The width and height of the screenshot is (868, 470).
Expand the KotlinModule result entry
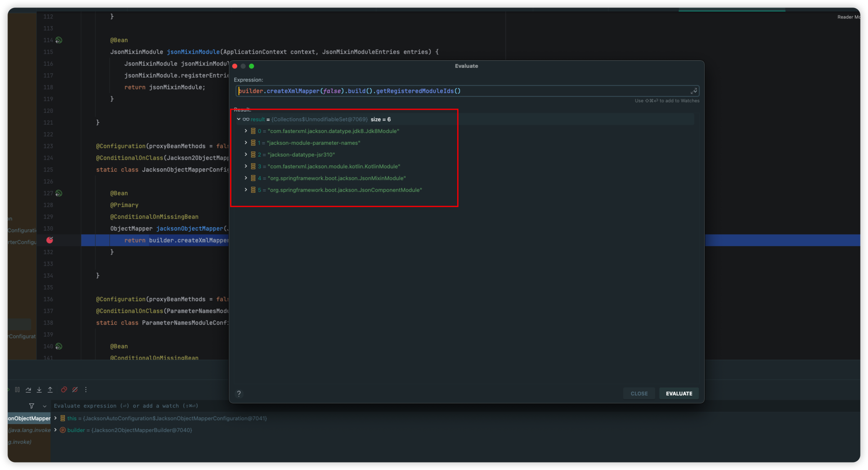pyautogui.click(x=246, y=167)
